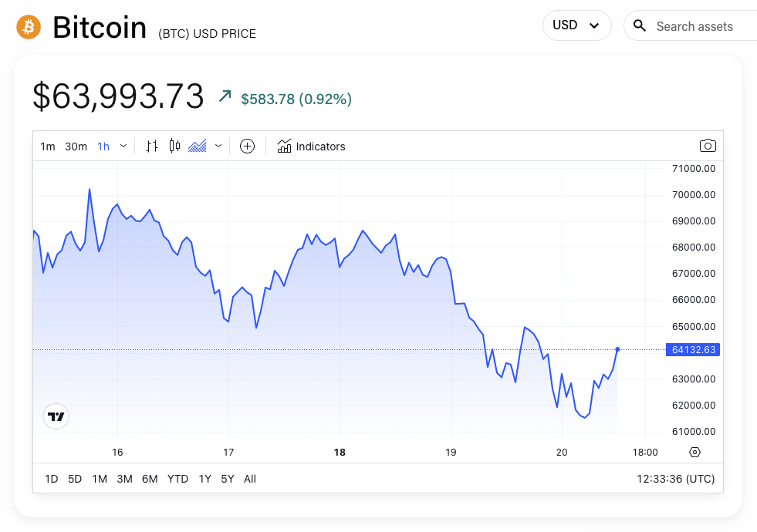Click the search magnifier icon
The height and width of the screenshot is (532, 757).
(x=639, y=25)
